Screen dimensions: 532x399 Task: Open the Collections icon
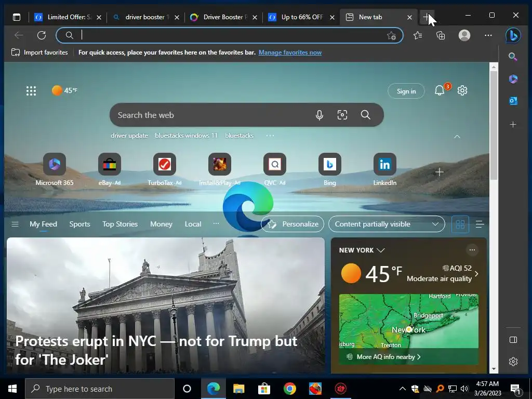441,35
